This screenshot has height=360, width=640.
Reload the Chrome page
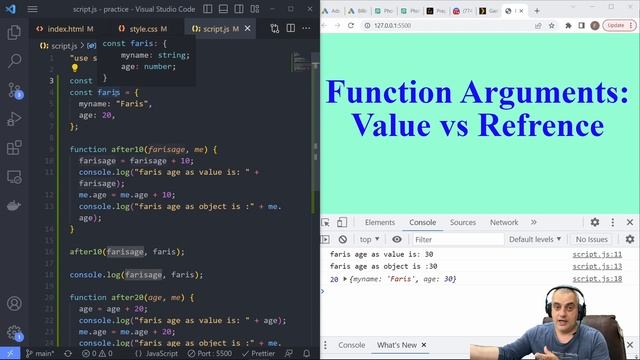(351, 25)
